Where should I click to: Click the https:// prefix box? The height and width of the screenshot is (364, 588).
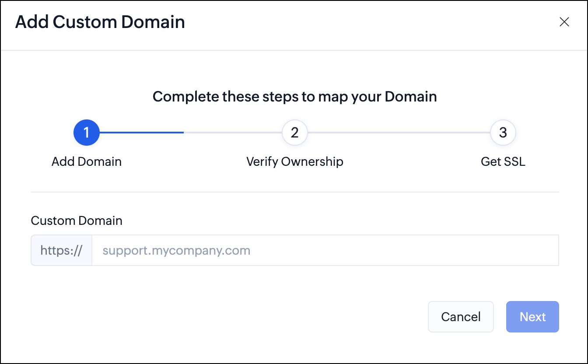61,251
